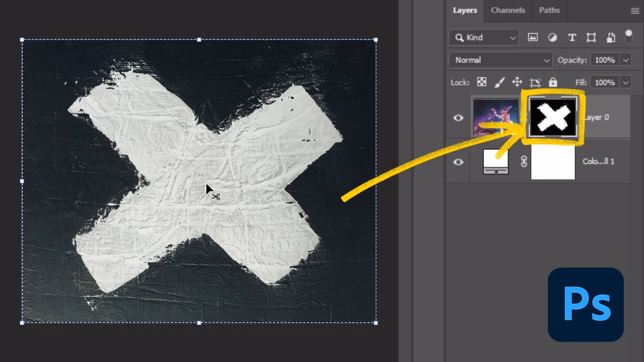Screen dimensions: 644x362
Task: Click the lock image pixels brush icon
Action: pyautogui.click(x=499, y=82)
